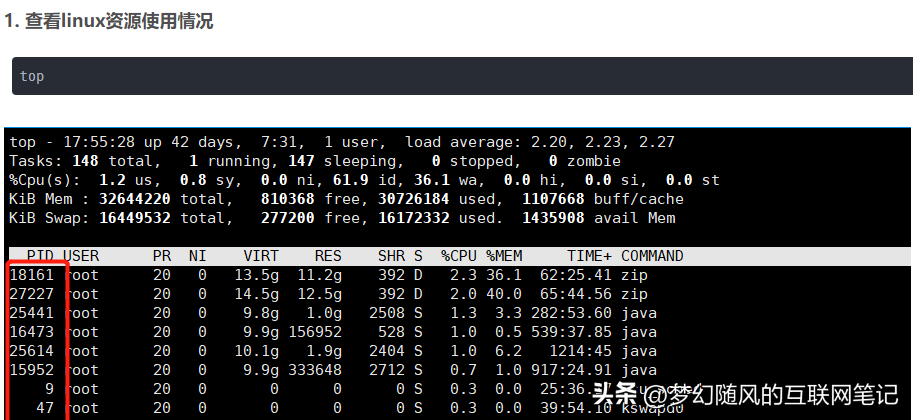The image size is (913, 420).
Task: Click the 40.0 %MEM value
Action: pyautogui.click(x=504, y=294)
